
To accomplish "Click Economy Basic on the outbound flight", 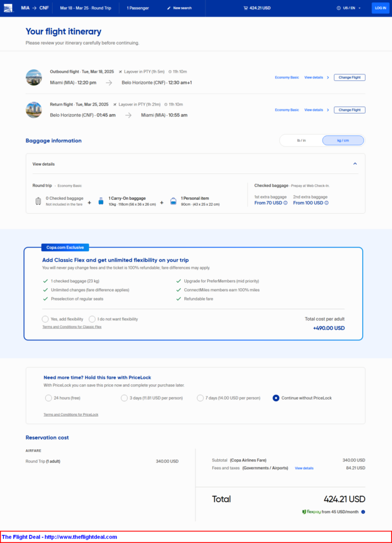I will [287, 77].
